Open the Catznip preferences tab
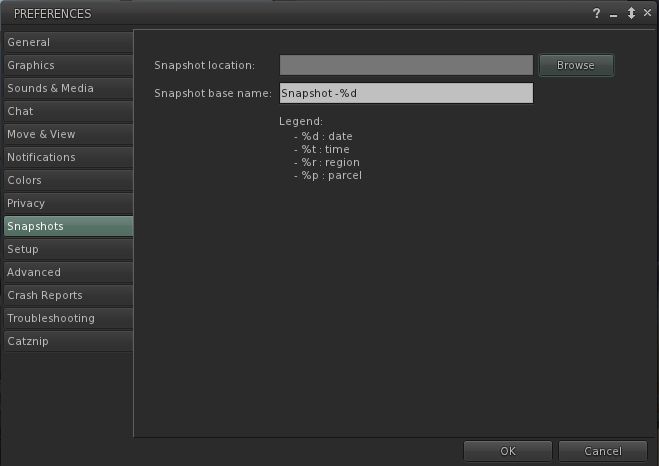Image resolution: width=659 pixels, height=466 pixels. coord(67,341)
